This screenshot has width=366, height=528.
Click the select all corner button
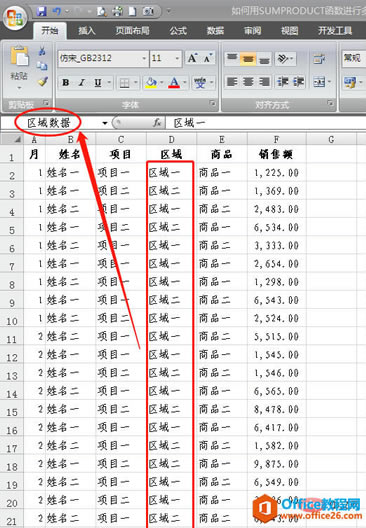point(11,139)
